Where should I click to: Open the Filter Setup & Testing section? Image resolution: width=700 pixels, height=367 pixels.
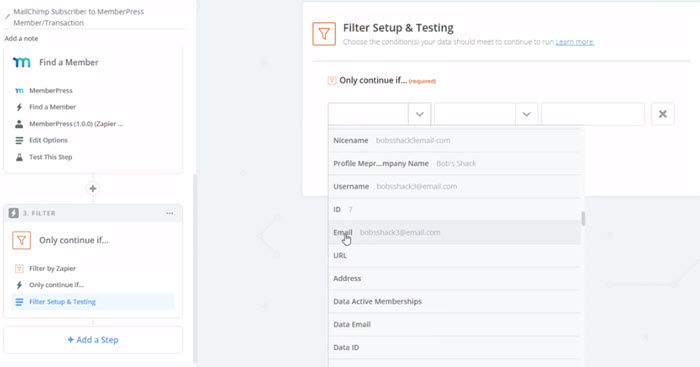(x=93, y=302)
